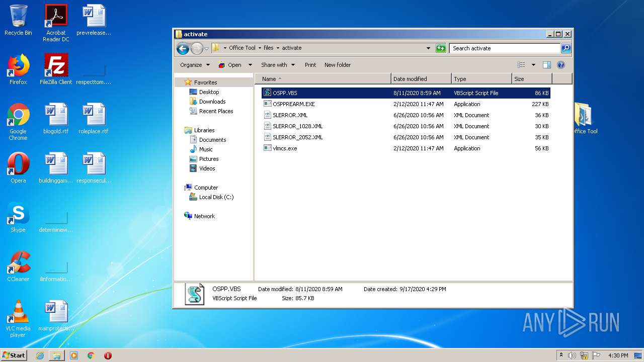The image size is (644, 362).
Task: Open prevrelease document on desktop
Action: click(94, 20)
